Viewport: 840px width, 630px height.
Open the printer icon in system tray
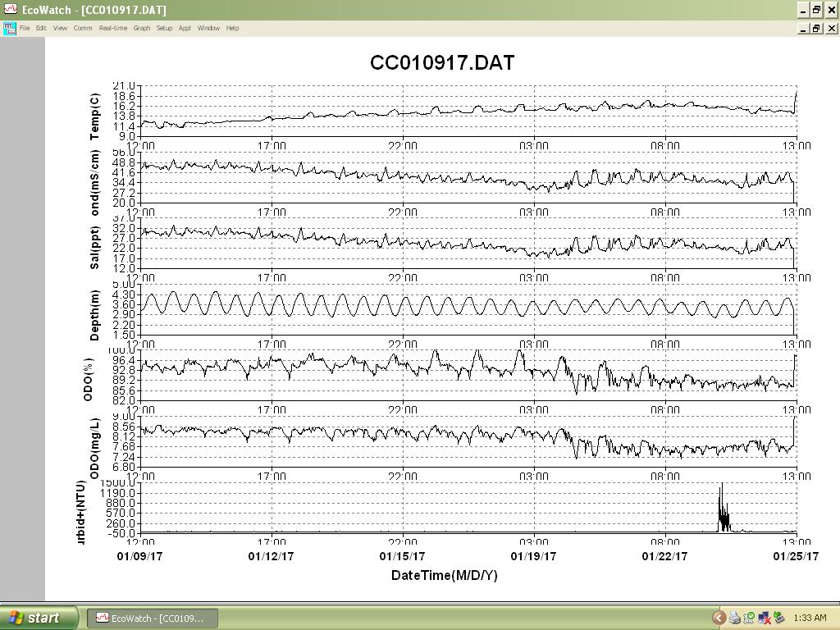734,619
